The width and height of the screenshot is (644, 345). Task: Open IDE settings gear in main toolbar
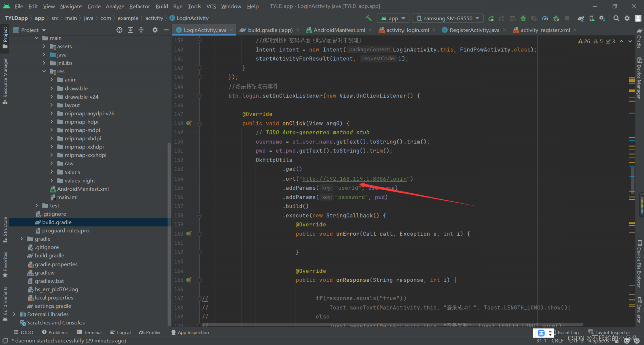(x=627, y=18)
